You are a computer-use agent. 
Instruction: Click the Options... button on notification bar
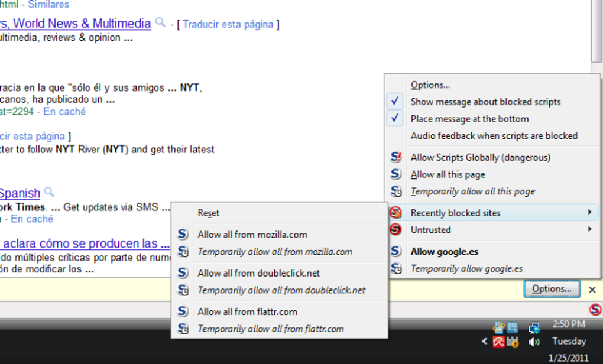[552, 289]
